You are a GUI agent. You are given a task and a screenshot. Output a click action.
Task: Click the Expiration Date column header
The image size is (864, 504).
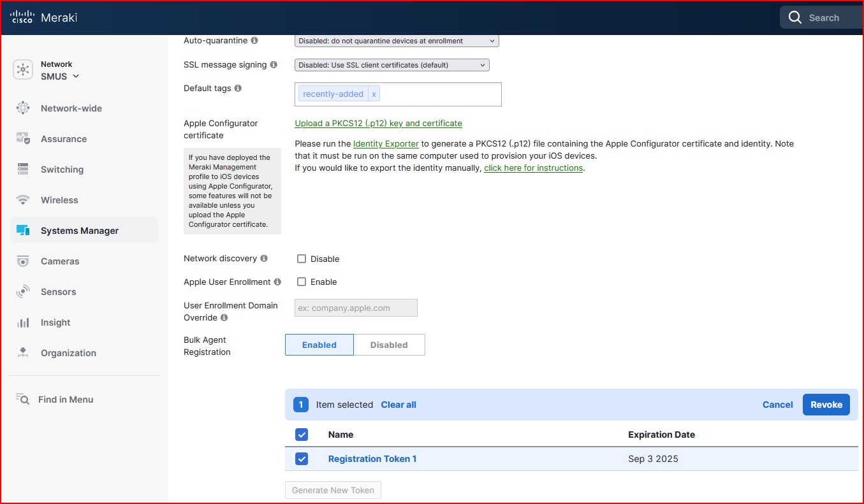point(661,435)
